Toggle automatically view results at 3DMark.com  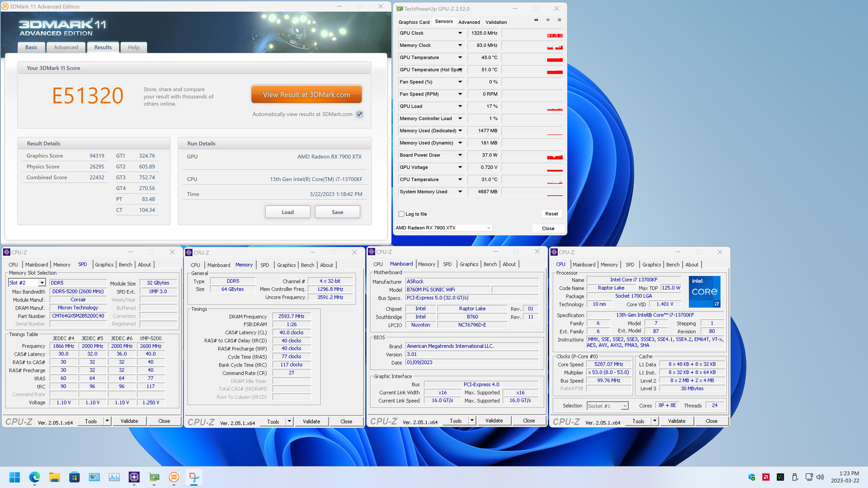pyautogui.click(x=359, y=114)
